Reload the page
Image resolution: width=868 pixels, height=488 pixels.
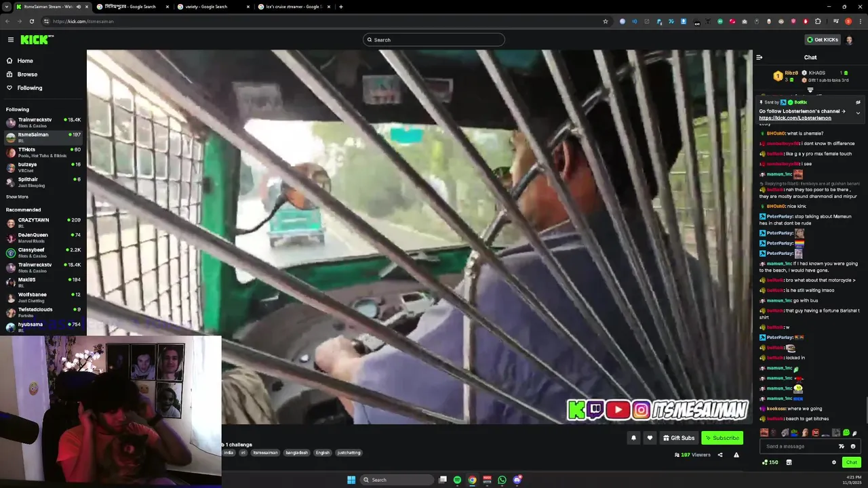pos(31,21)
